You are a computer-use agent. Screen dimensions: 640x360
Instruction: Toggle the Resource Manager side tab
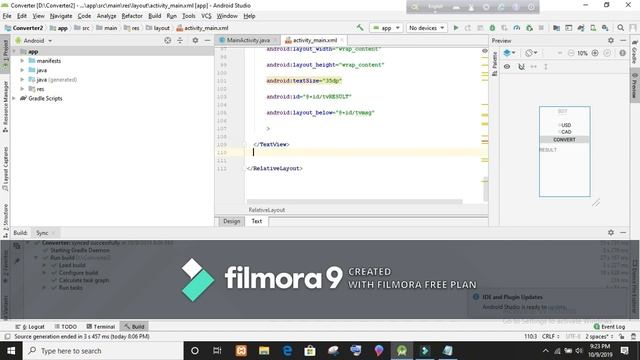[x=5, y=107]
